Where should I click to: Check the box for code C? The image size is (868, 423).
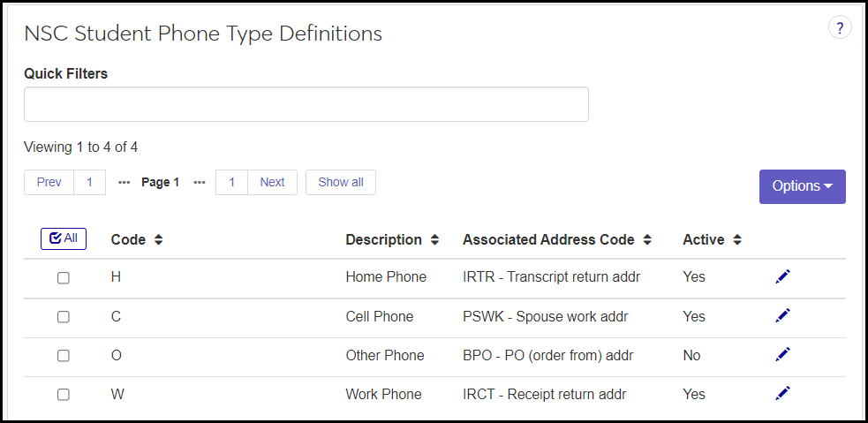64,316
